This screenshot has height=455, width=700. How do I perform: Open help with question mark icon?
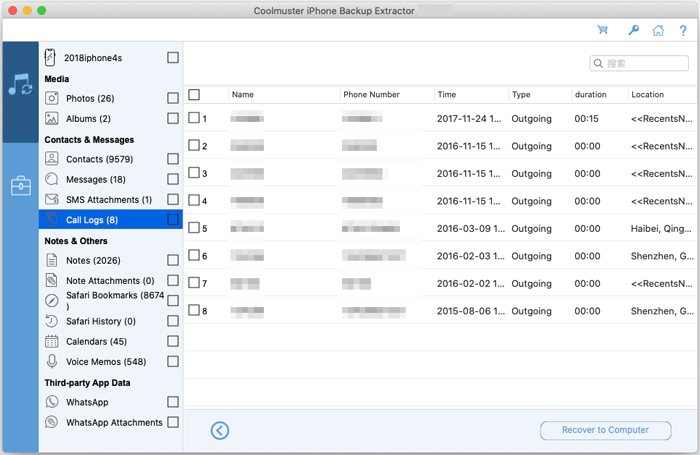point(683,30)
